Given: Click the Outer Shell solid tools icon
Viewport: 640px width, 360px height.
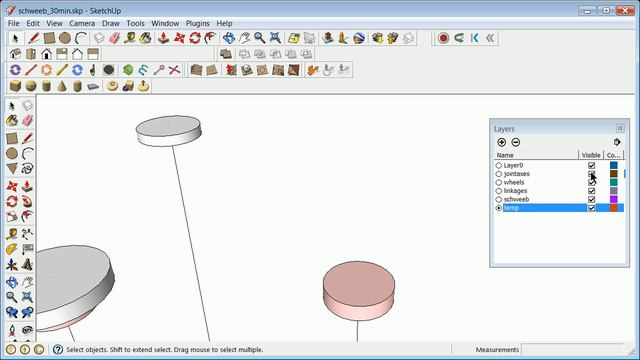Looking at the screenshot, I should pos(226,54).
